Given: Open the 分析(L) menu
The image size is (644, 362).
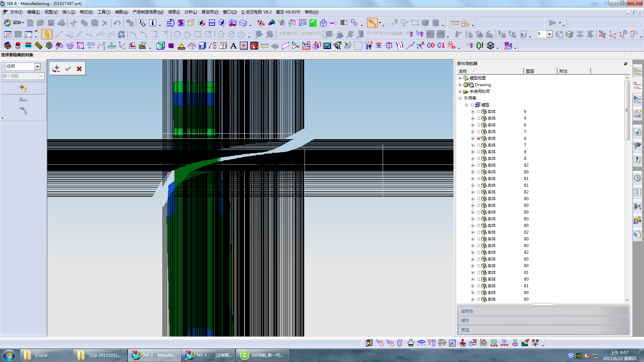Looking at the screenshot, I should [x=191, y=12].
